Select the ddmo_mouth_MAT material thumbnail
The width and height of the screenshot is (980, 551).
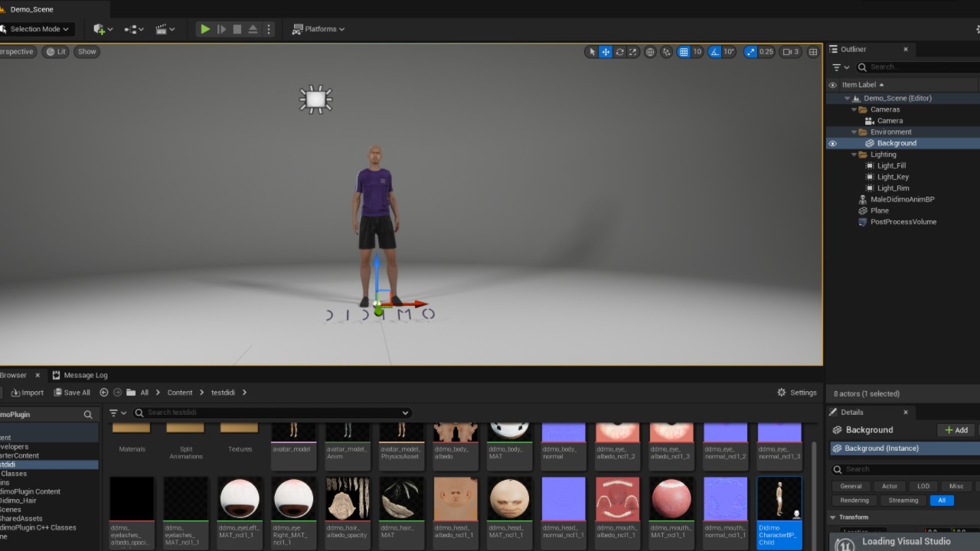[x=671, y=501]
